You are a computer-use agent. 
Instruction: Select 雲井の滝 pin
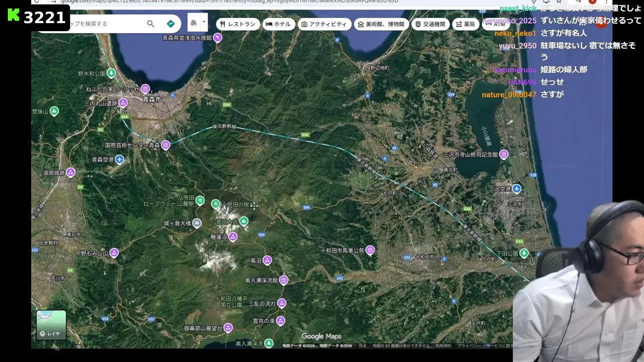click(x=280, y=320)
